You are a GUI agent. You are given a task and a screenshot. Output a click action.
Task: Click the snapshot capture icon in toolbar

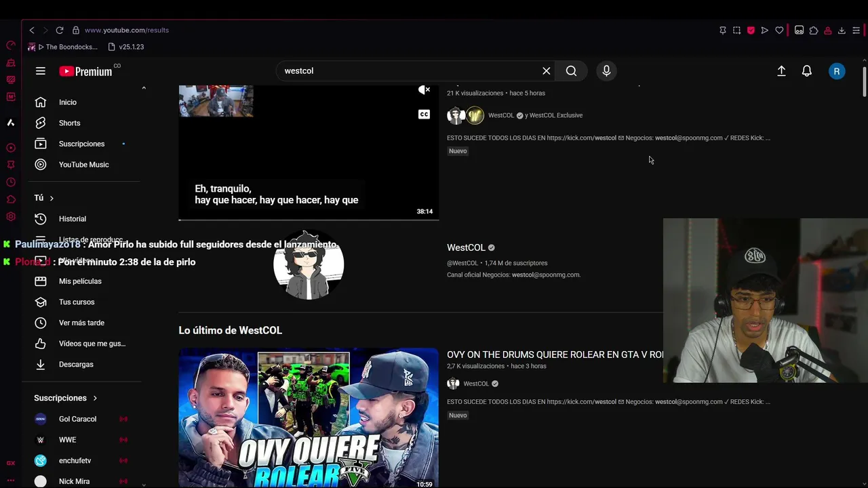coord(737,30)
